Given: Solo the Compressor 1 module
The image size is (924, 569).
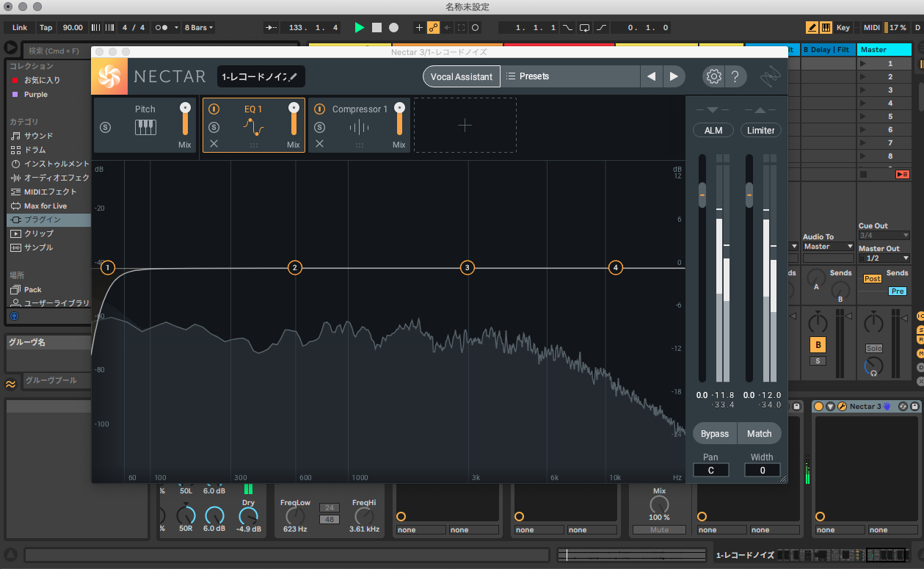Looking at the screenshot, I should (319, 127).
